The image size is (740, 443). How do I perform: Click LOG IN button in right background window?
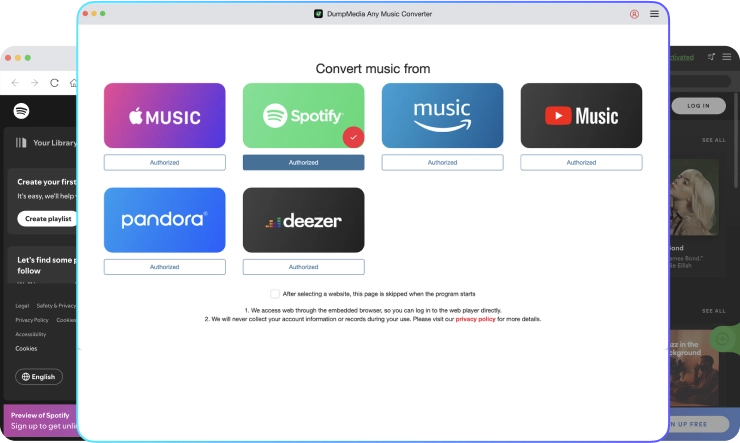(x=698, y=106)
